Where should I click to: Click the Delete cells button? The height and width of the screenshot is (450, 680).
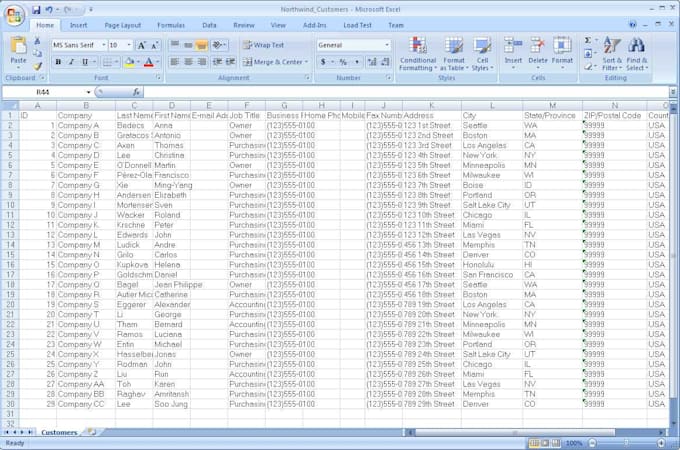point(538,54)
